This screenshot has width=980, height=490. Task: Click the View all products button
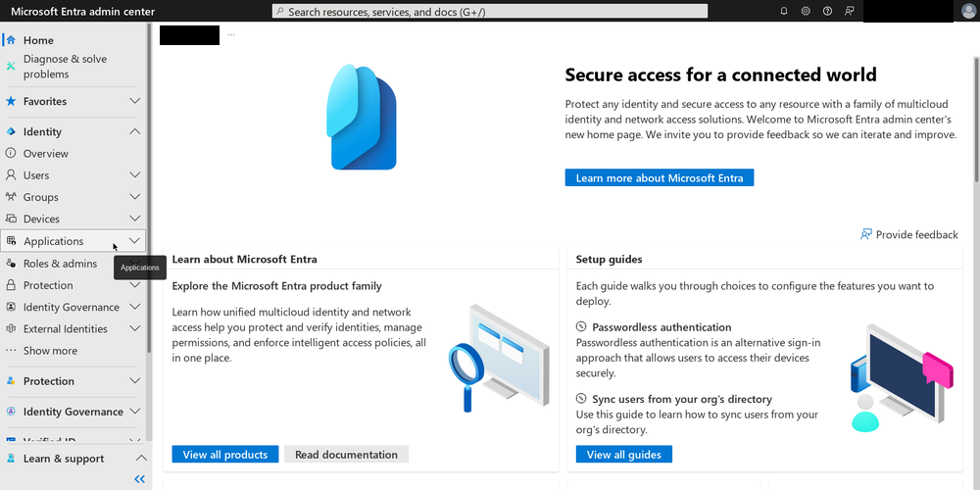tap(225, 455)
